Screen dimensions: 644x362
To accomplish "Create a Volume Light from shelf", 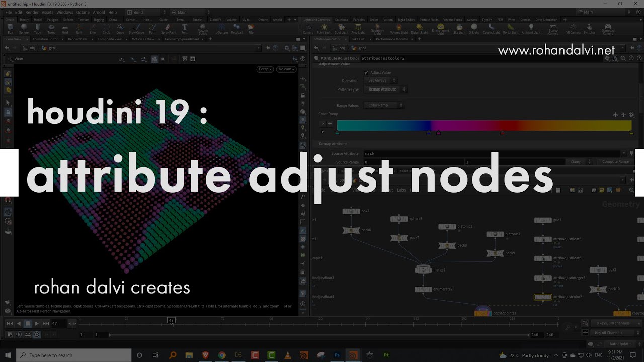I will pyautogui.click(x=399, y=29).
